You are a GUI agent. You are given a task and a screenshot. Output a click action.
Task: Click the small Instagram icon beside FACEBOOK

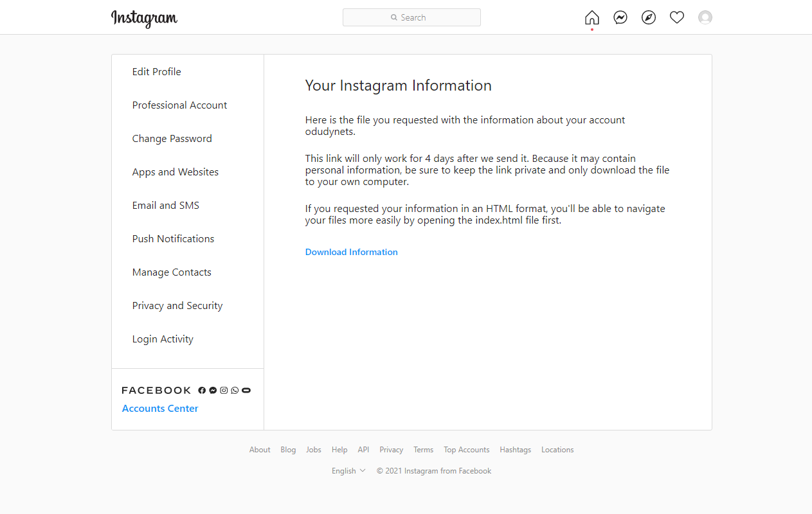point(224,391)
